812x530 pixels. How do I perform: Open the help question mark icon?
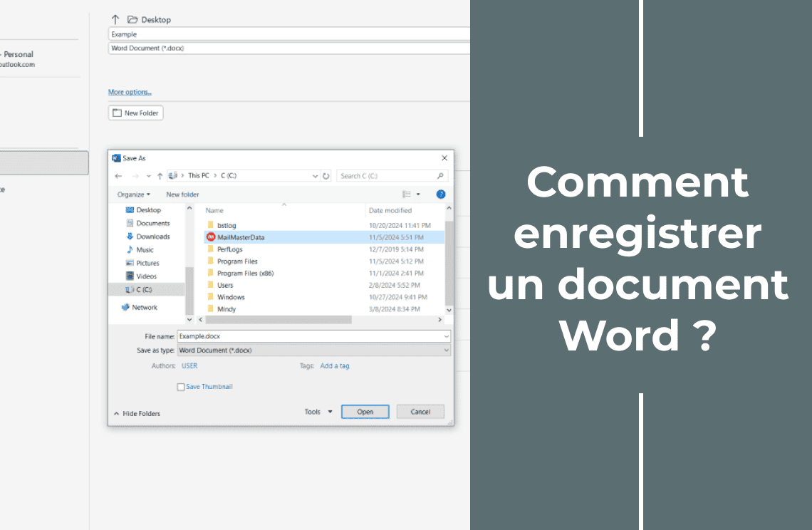(440, 194)
